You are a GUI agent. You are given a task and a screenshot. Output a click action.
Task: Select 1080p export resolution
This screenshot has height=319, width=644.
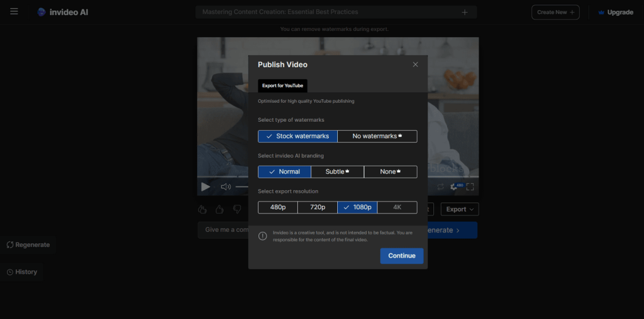357,207
